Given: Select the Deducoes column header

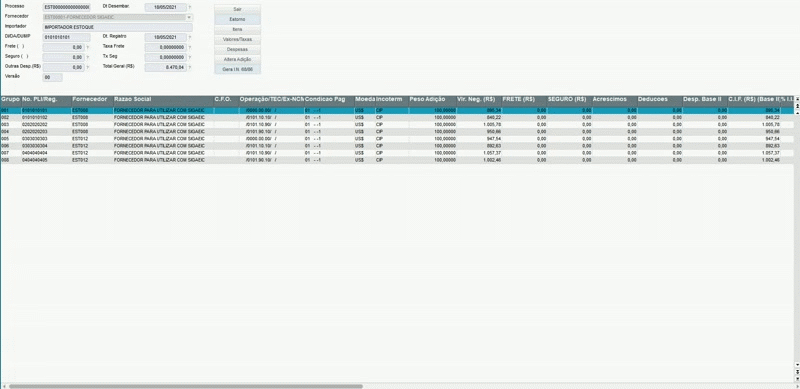Looking at the screenshot, I should [659, 99].
